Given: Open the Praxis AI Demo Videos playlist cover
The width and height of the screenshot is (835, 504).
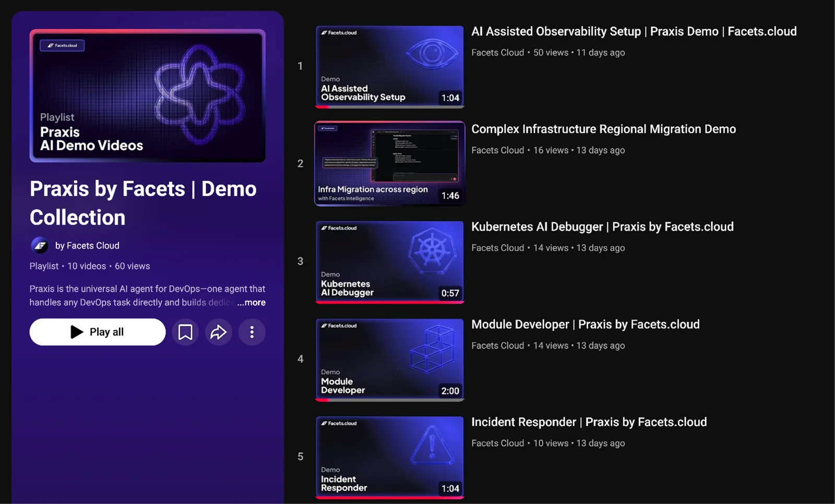Looking at the screenshot, I should click(148, 96).
